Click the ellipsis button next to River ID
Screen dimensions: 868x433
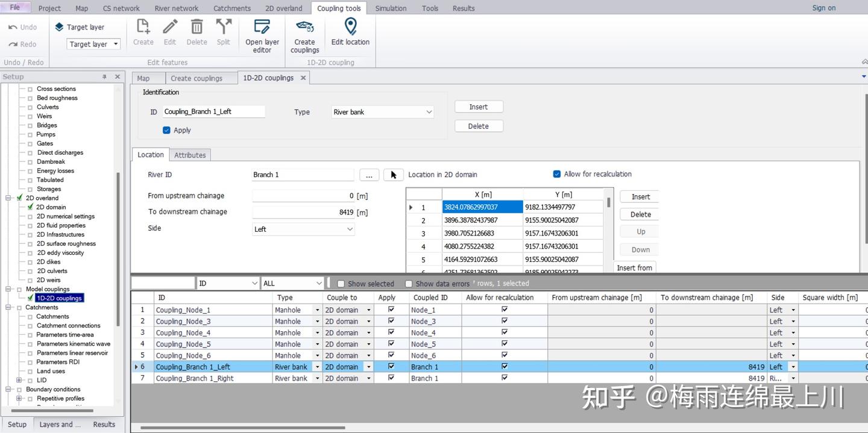(x=370, y=175)
